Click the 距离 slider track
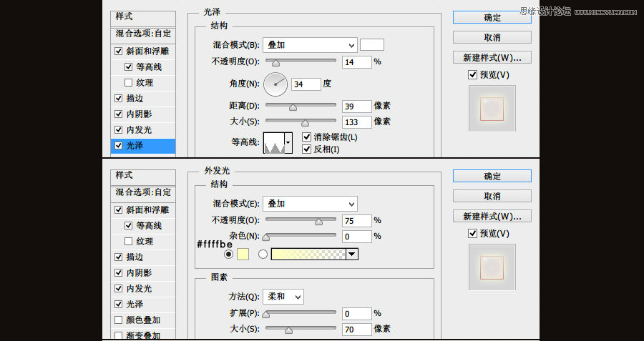Viewport: 644px width, 341px height. 301,106
